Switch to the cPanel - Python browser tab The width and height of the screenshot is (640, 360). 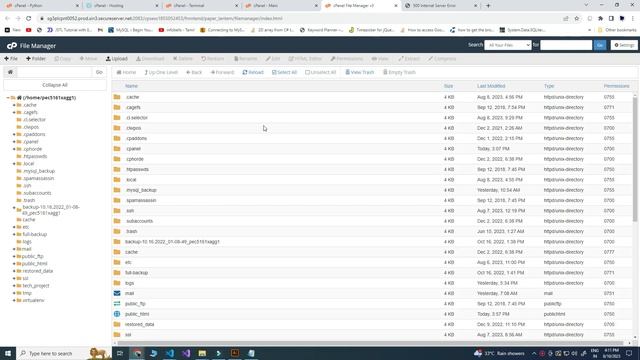tap(41, 6)
